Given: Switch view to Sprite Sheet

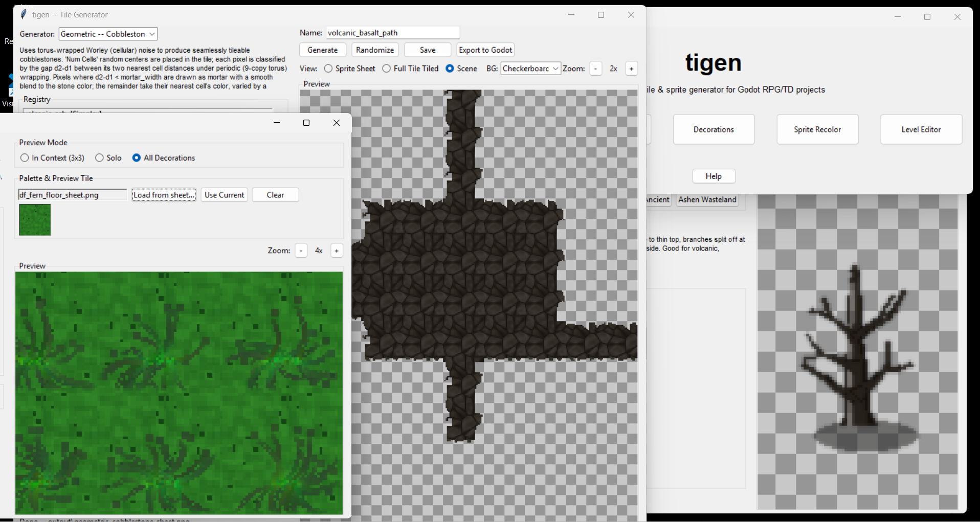Looking at the screenshot, I should point(329,68).
